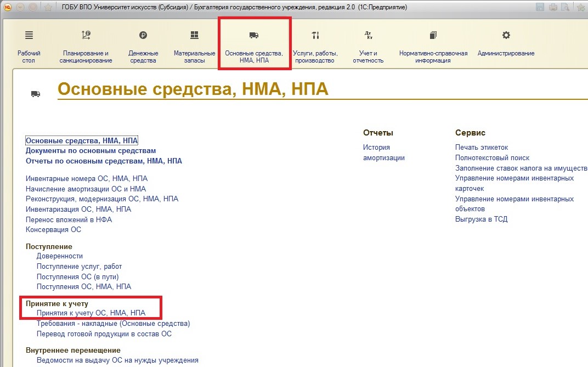The height and width of the screenshot is (367, 588).
Task: Open Отчеты по основным средствам, НМА, НПА
Action: pos(104,161)
